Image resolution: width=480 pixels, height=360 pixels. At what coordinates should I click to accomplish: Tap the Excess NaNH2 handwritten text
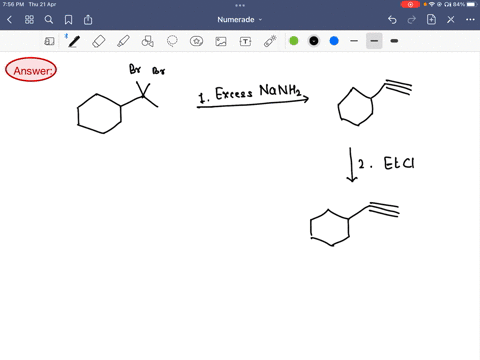pos(258,92)
